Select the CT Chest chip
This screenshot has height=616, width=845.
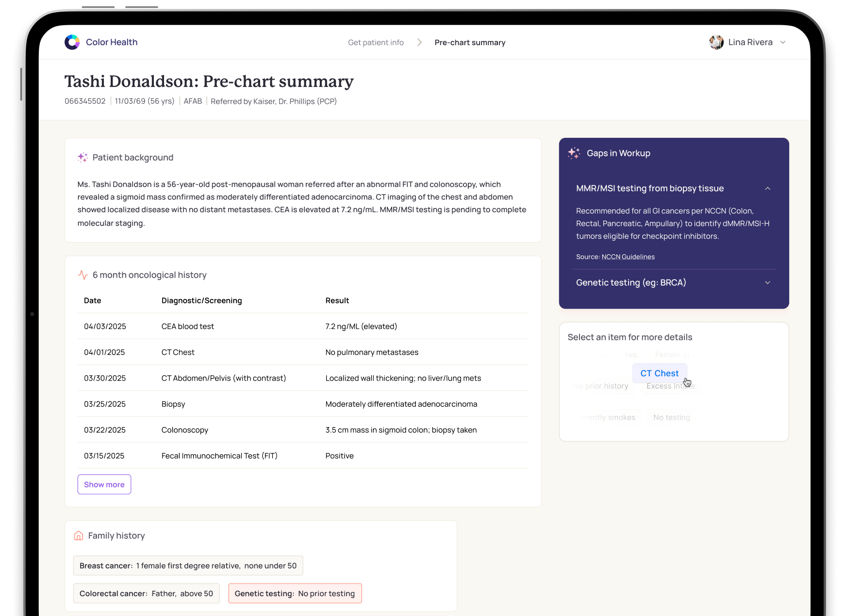click(660, 373)
